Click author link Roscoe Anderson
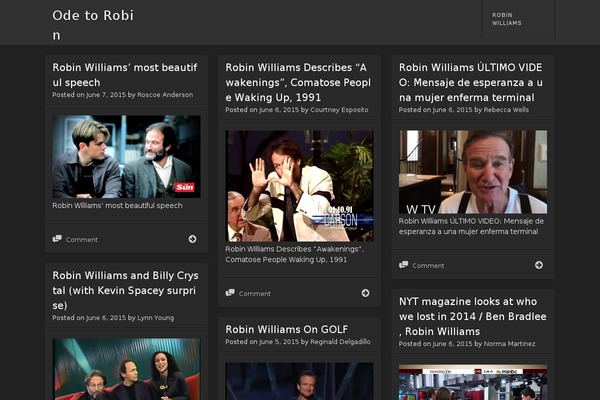This screenshot has height=400, width=600. point(165,95)
